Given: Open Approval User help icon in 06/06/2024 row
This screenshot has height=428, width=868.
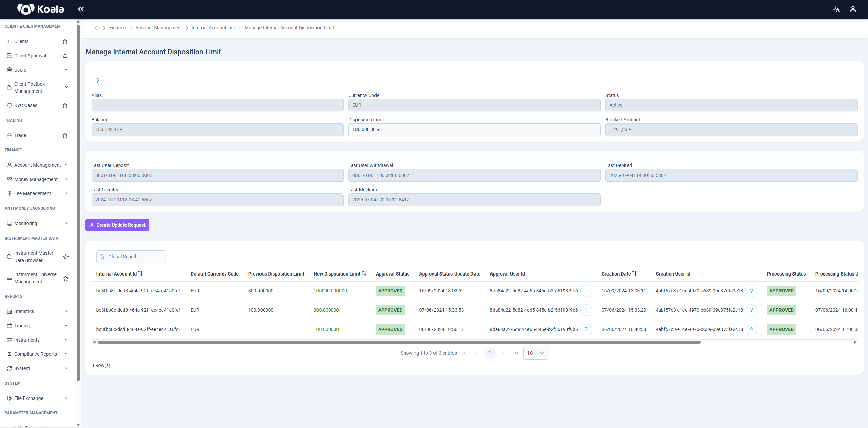Looking at the screenshot, I should pyautogui.click(x=586, y=329).
